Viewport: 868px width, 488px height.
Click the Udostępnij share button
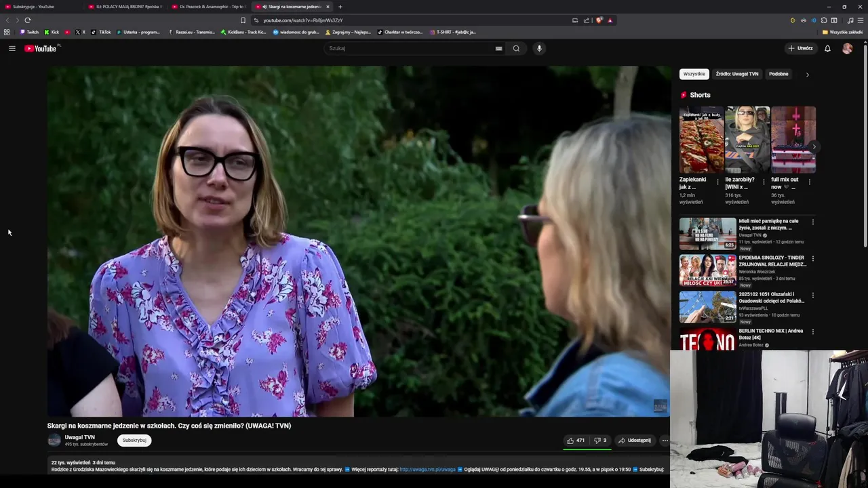634,441
